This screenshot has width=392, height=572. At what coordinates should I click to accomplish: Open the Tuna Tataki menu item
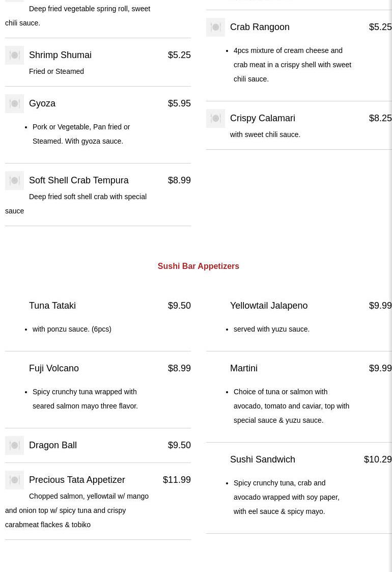tap(52, 306)
